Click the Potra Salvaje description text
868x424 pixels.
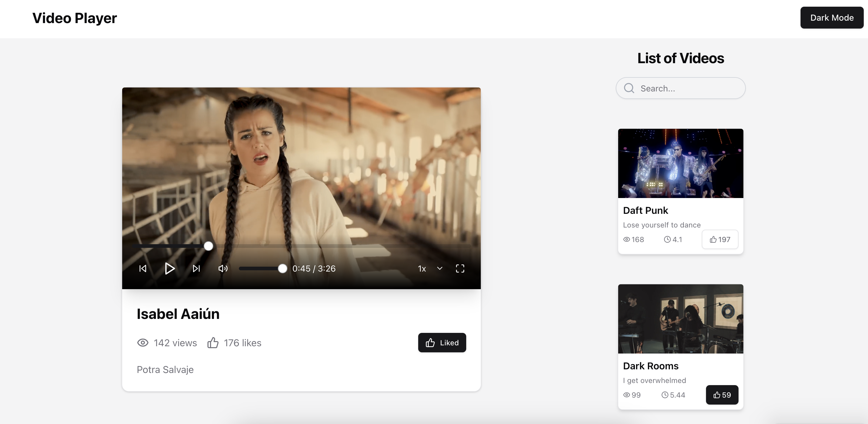165,370
